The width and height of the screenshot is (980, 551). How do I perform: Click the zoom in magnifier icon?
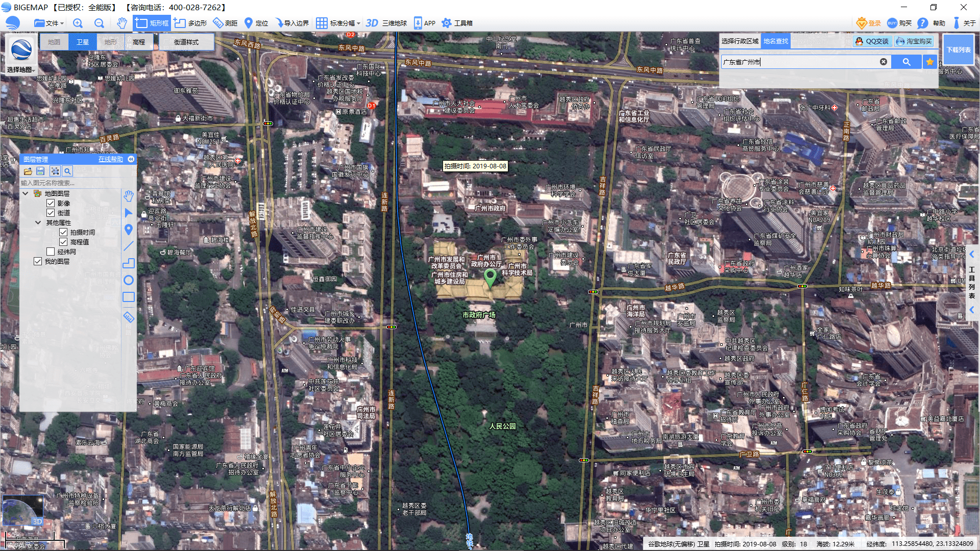(78, 23)
